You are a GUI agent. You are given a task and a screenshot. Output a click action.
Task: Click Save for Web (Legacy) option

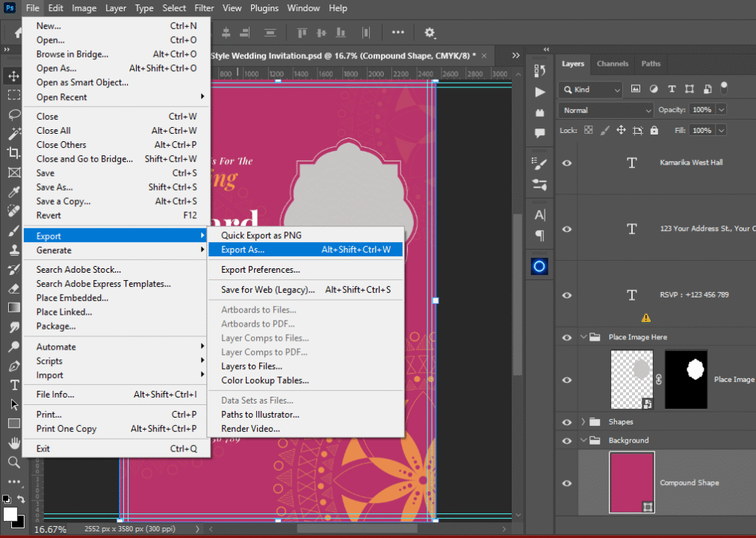click(x=267, y=290)
